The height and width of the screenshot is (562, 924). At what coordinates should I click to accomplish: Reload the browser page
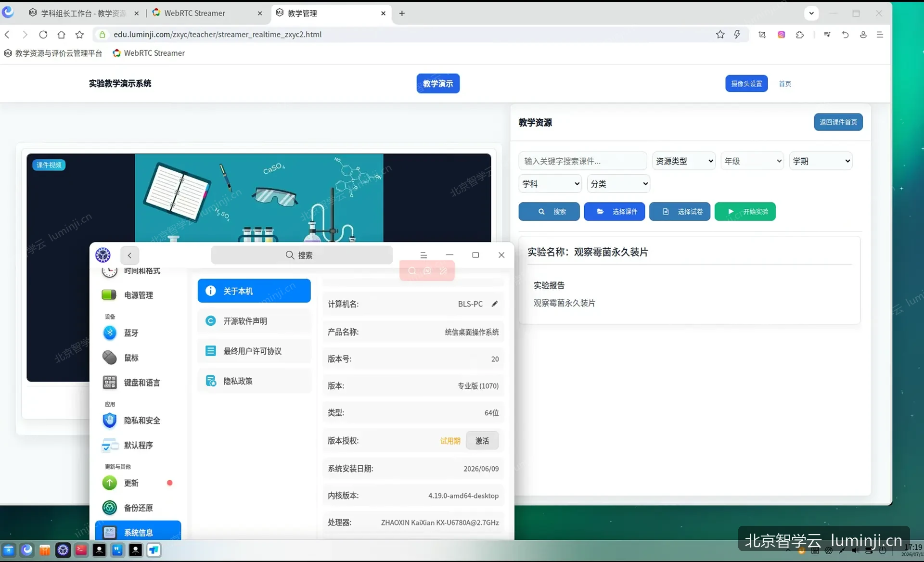pos(43,34)
